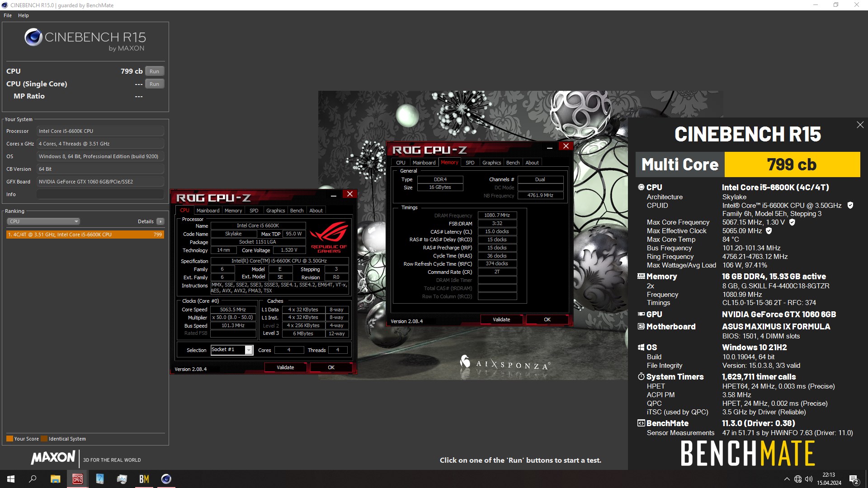Screen dimensions: 868x488
Task: Open Graphics tab in right CPU-Z window
Action: 491,163
